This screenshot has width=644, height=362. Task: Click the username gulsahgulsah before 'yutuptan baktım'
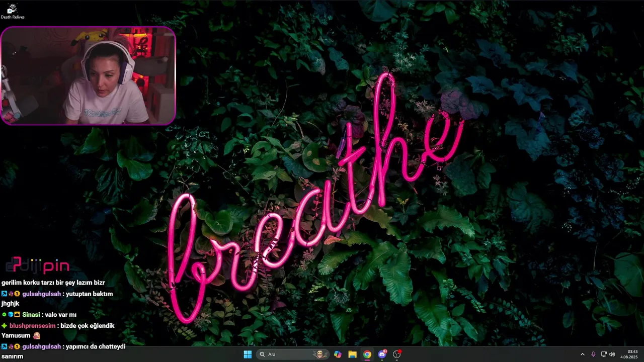point(41,294)
